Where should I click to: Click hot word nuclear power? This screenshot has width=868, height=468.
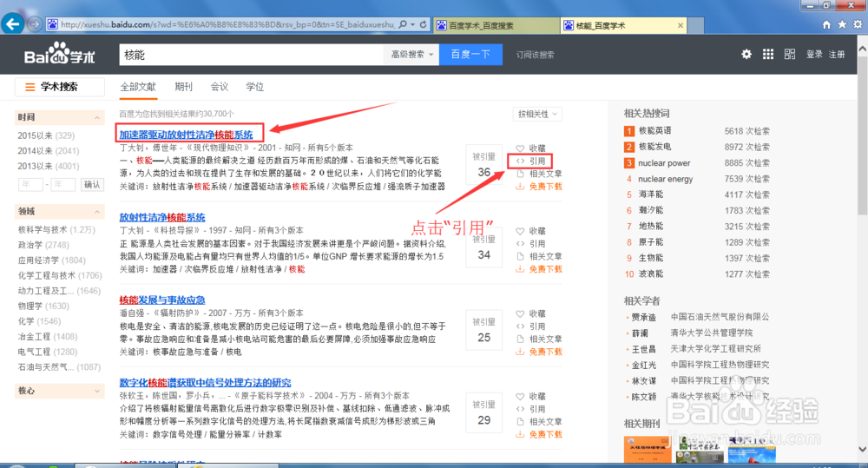[664, 163]
